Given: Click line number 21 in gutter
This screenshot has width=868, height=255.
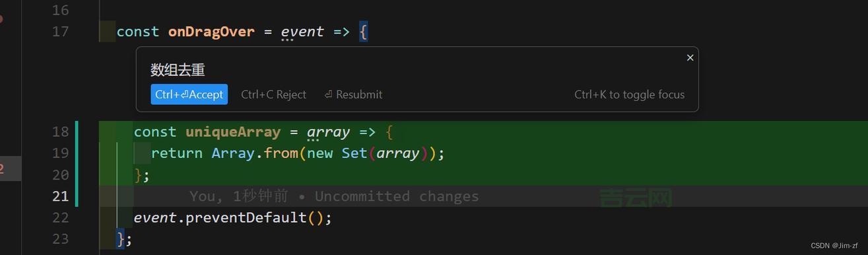Looking at the screenshot, I should point(60,196).
